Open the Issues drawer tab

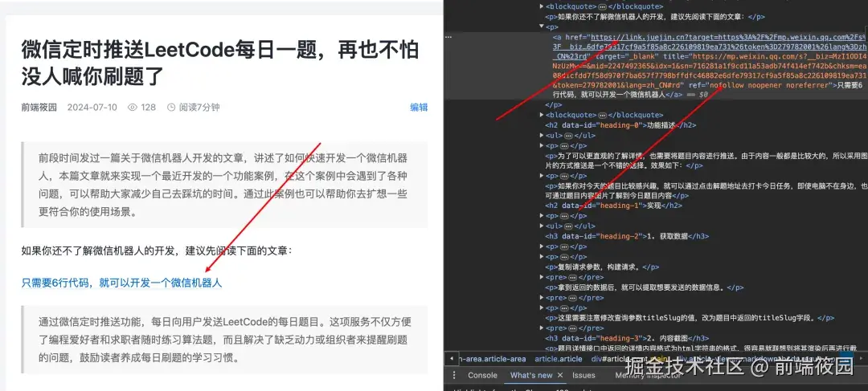[583, 375]
